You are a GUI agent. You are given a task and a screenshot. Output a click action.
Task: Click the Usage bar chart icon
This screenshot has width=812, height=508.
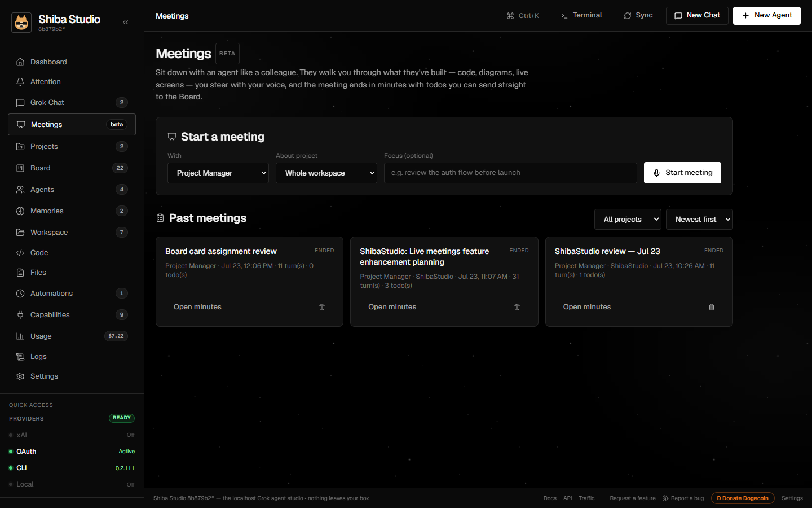(20, 336)
